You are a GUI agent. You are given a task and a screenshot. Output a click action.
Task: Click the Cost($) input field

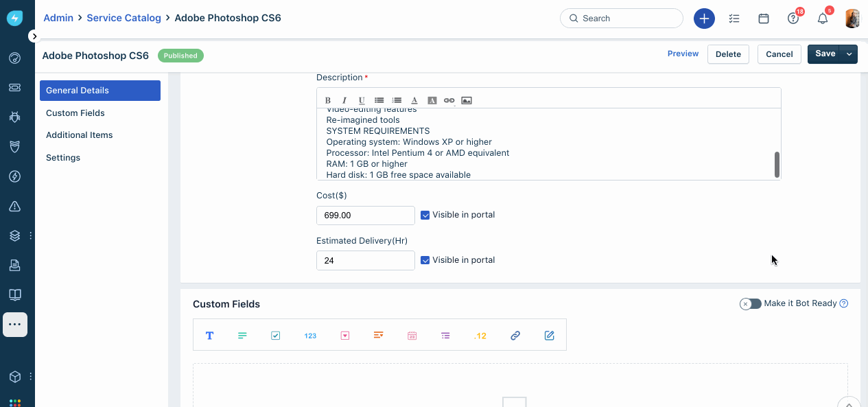click(366, 216)
